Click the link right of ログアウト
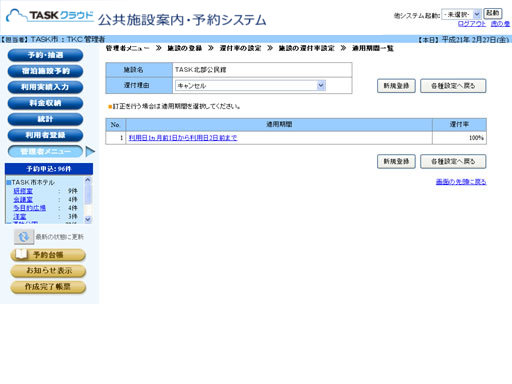The image size is (512, 384). click(500, 24)
